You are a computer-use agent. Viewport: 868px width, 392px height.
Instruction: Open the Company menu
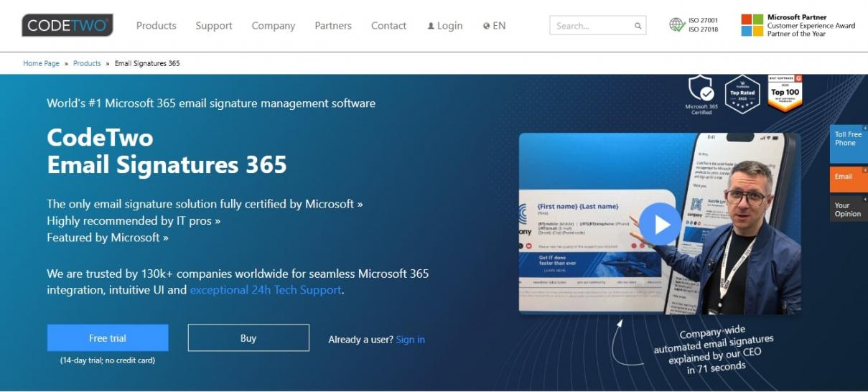point(274,26)
